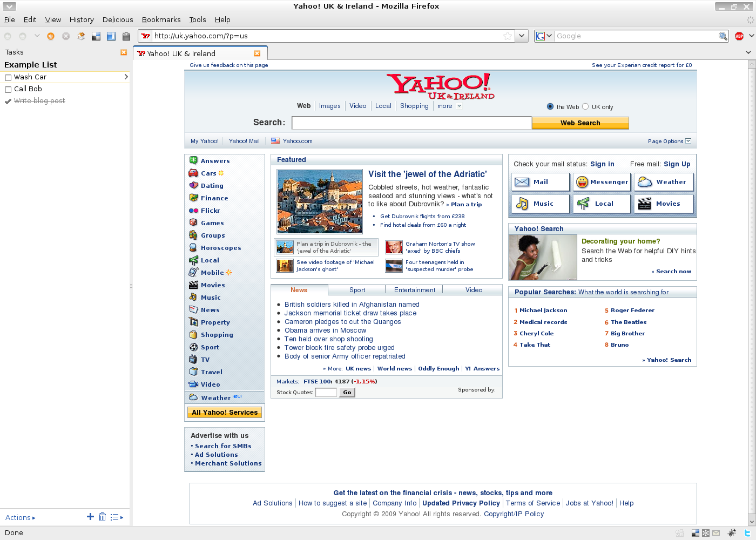Image resolution: width=756 pixels, height=540 pixels.
Task: Switch to the Sport news tab
Action: click(x=357, y=290)
